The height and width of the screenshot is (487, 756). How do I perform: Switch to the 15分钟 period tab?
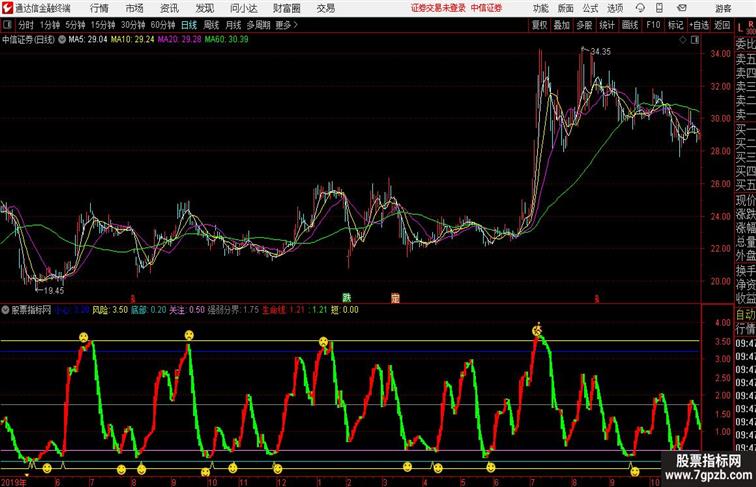[103, 25]
